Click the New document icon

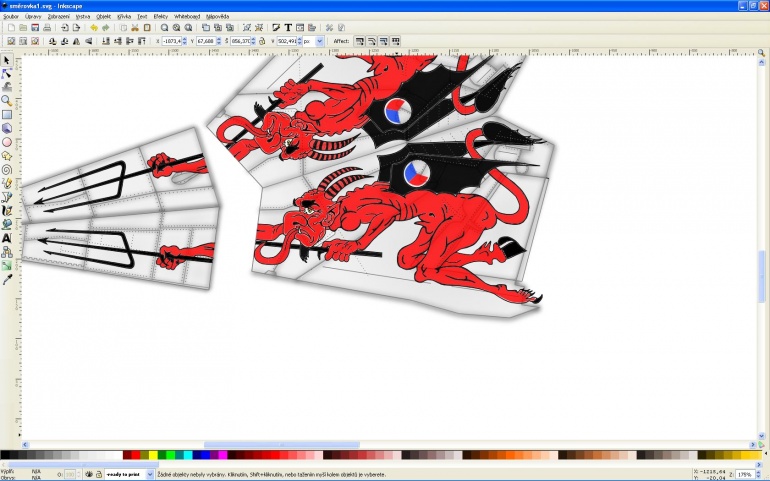[x=11, y=28]
